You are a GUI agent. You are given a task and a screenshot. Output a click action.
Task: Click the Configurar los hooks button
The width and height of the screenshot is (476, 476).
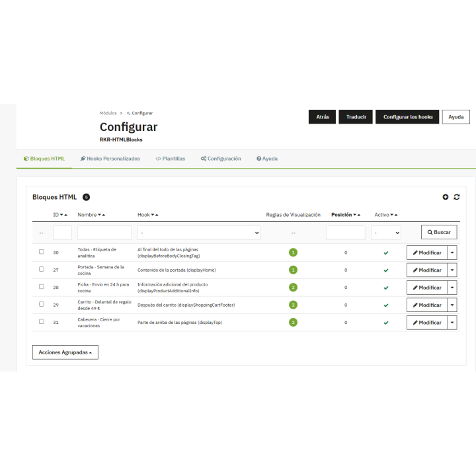[x=407, y=117]
